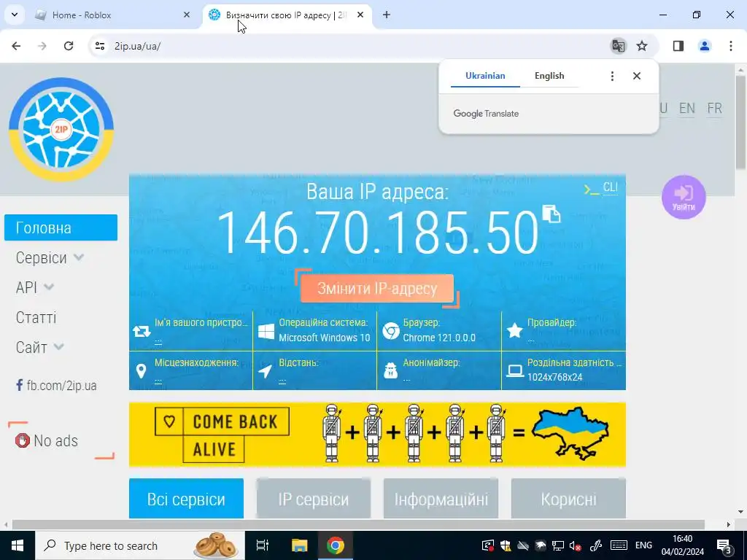Select the Інформаційні tab
Image resolution: width=747 pixels, height=560 pixels.
tap(441, 499)
